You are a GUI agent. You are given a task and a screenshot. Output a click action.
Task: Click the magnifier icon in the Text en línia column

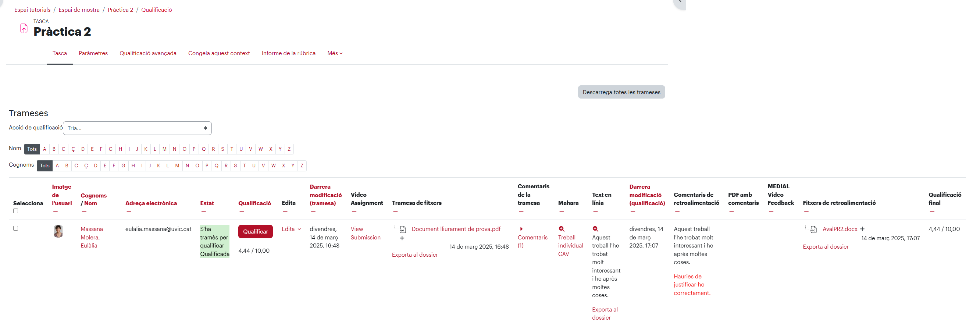(595, 229)
